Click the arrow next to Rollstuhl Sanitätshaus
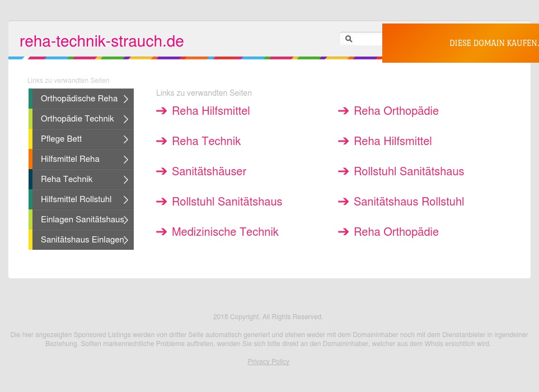 tap(162, 202)
